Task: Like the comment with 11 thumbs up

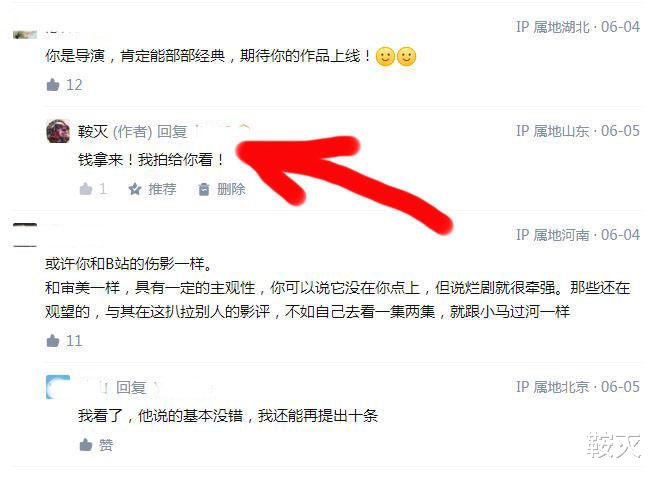Action: click(53, 341)
